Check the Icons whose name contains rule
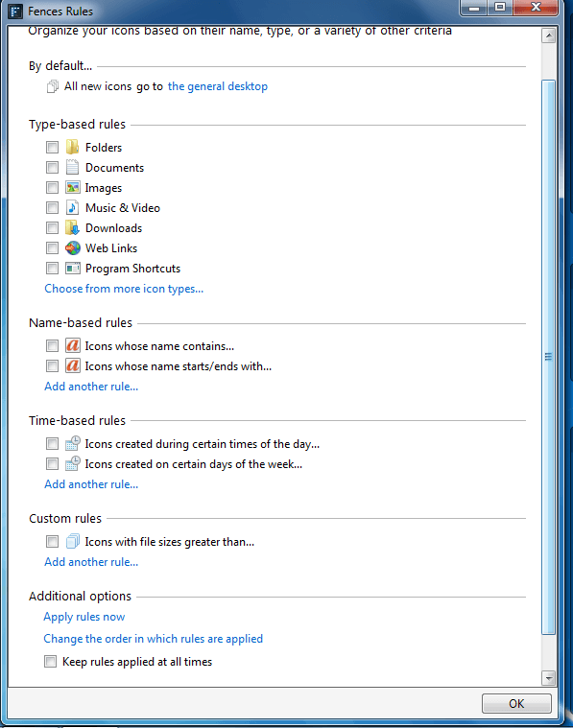Viewport: 573px width, 728px height. click(52, 346)
